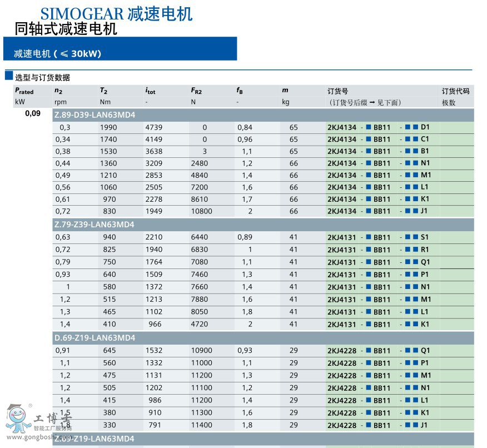487x448 pixels.
Task: Click the 订货号 column header
Action: coord(337,91)
